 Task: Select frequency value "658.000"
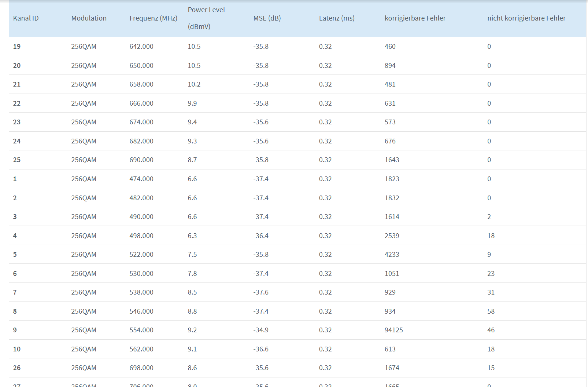(x=141, y=84)
